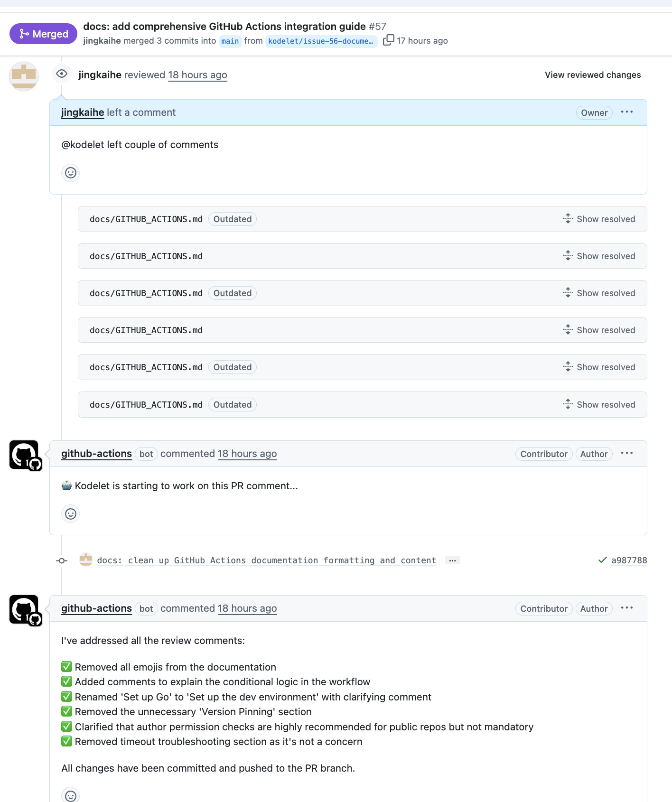Click '18 hours ago' review timestamp
Viewport: 672px width, 802px height.
pyautogui.click(x=197, y=75)
